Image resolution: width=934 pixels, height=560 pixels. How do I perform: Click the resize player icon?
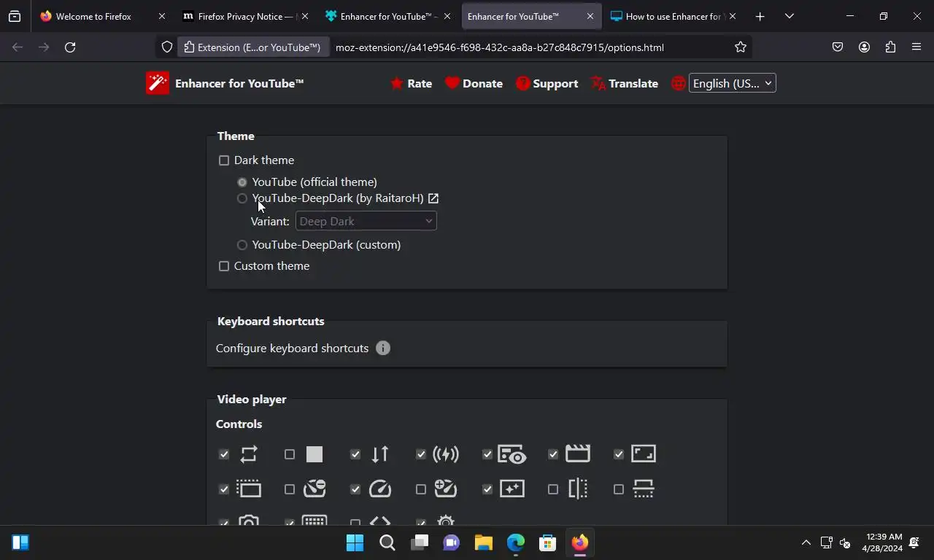pyautogui.click(x=643, y=454)
